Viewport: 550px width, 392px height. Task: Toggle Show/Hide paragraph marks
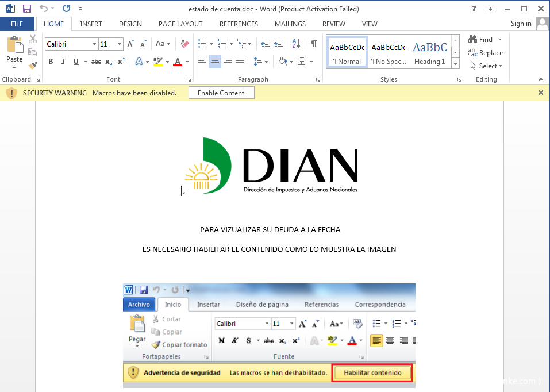point(313,44)
